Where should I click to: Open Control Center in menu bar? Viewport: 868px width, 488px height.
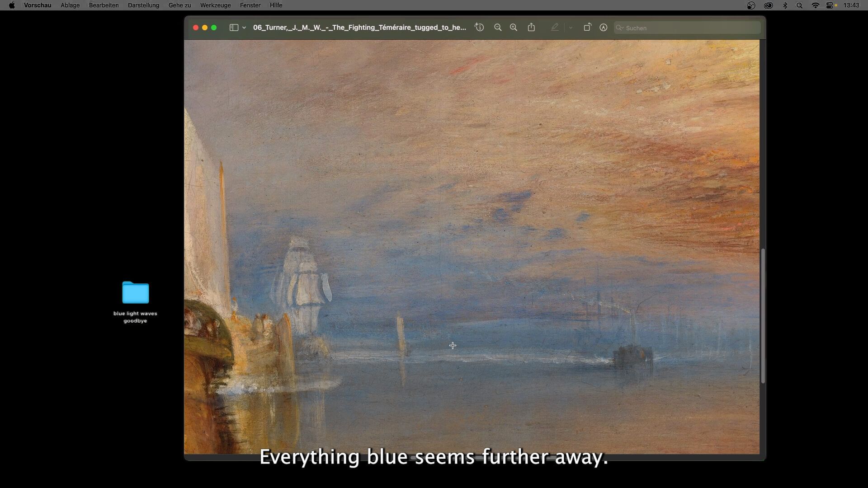point(830,5)
